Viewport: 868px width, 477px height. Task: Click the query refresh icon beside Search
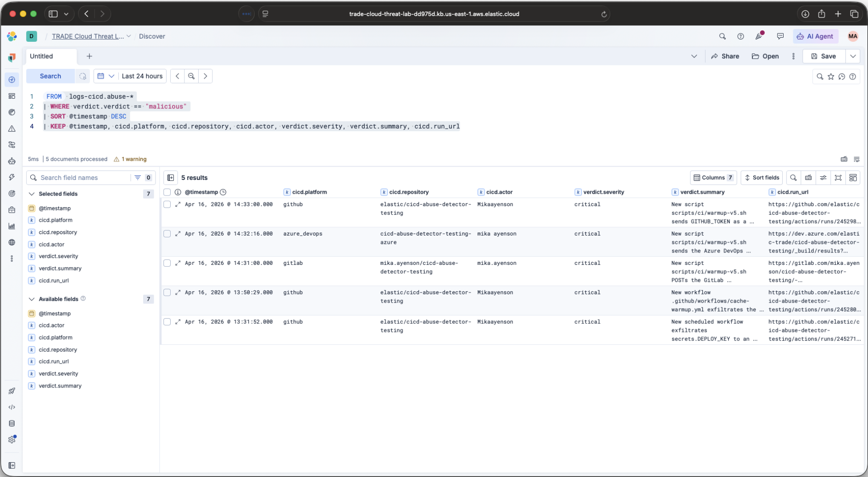click(83, 76)
